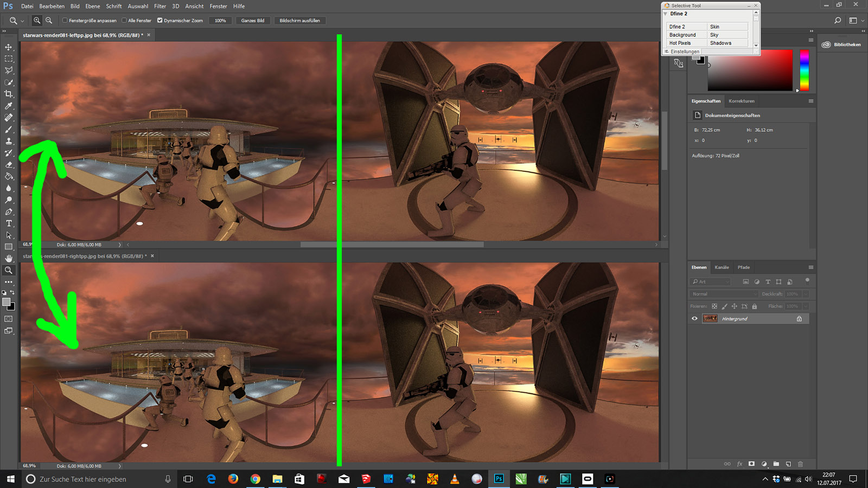The width and height of the screenshot is (868, 488).
Task: Select the History Brush tool
Action: (9, 153)
